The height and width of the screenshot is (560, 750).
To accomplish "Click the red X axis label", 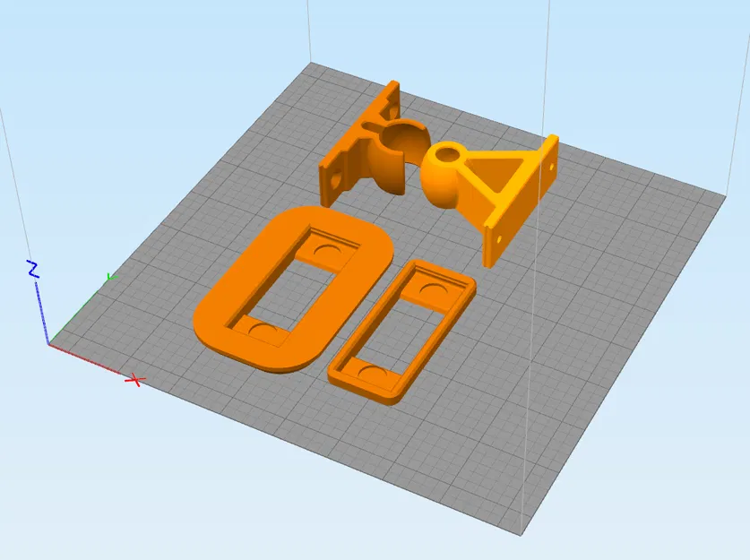I will pyautogui.click(x=135, y=381).
